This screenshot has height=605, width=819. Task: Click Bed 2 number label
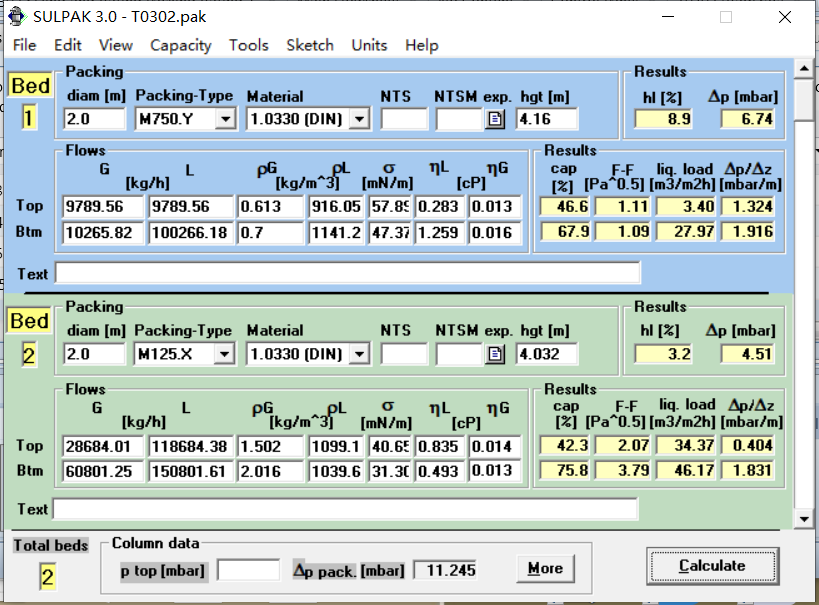pos(29,356)
